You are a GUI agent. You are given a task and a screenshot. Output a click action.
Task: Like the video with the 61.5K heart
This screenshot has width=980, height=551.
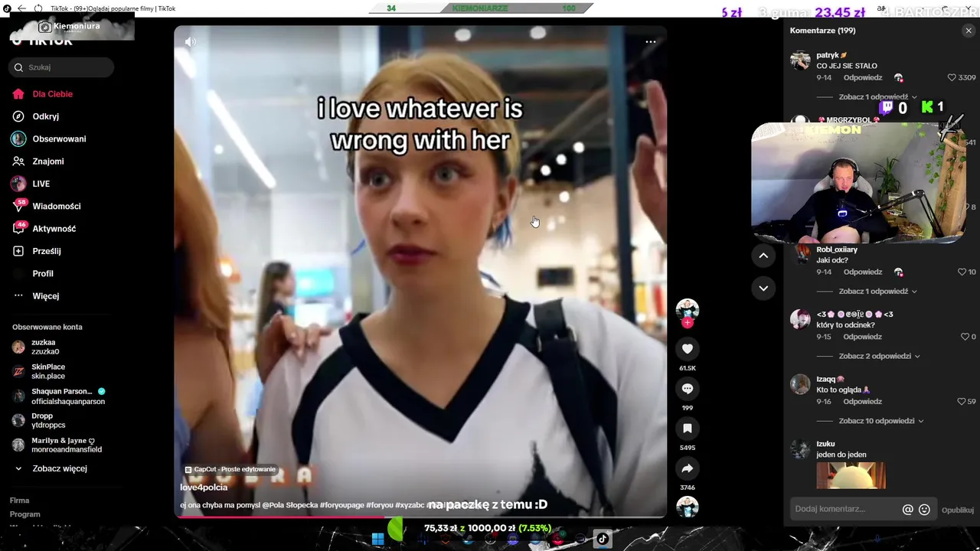click(x=688, y=349)
